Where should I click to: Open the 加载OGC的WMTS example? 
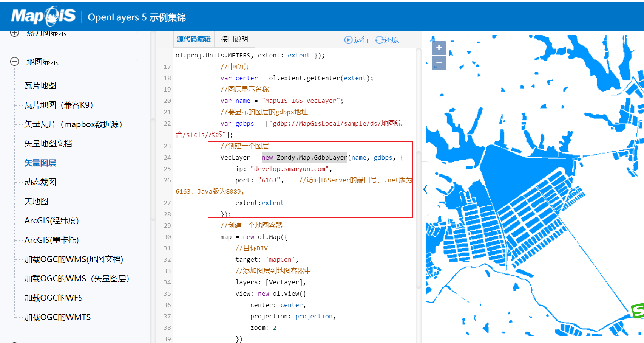tap(57, 317)
